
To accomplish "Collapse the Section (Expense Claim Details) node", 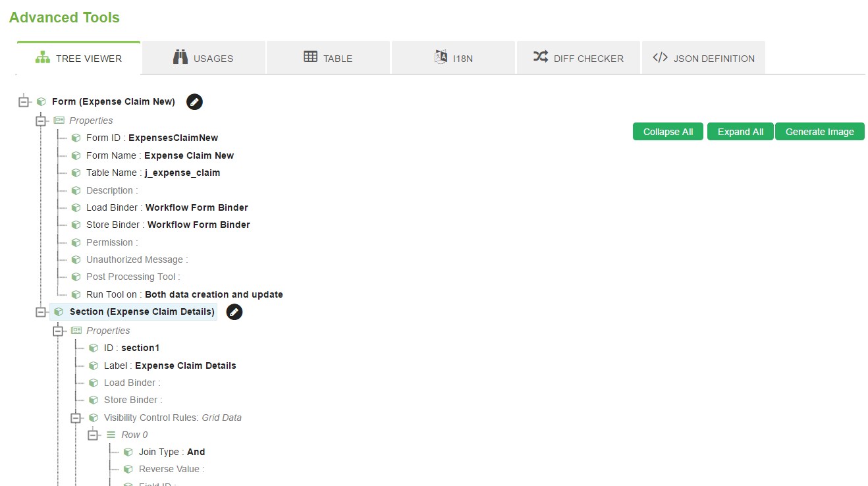I will click(x=41, y=312).
